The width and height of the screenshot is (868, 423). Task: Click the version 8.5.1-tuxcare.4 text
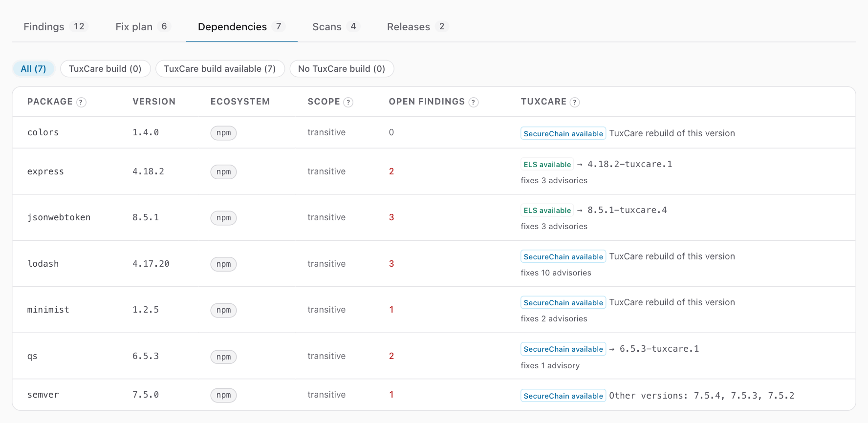tap(627, 210)
